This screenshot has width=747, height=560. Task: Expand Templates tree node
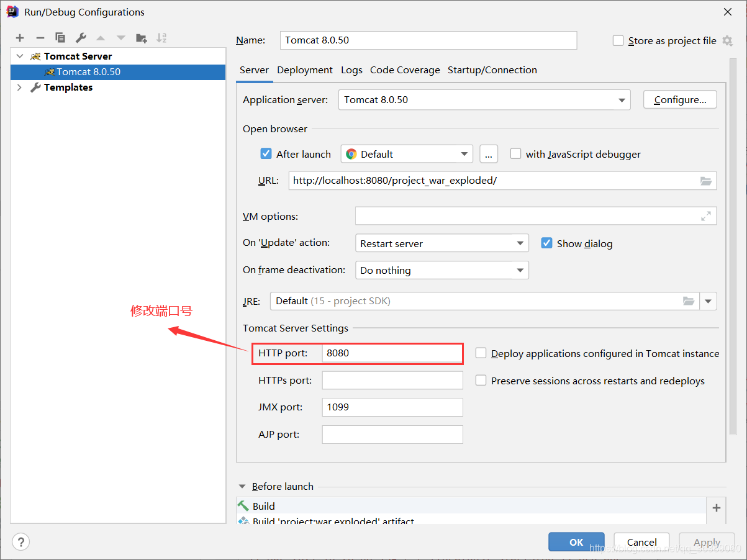20,88
